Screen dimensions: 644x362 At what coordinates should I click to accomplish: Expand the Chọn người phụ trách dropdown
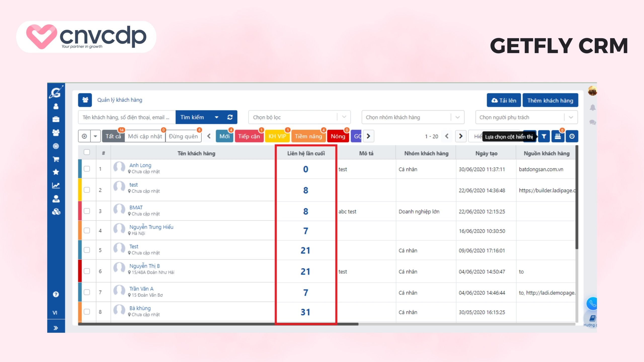(x=572, y=117)
